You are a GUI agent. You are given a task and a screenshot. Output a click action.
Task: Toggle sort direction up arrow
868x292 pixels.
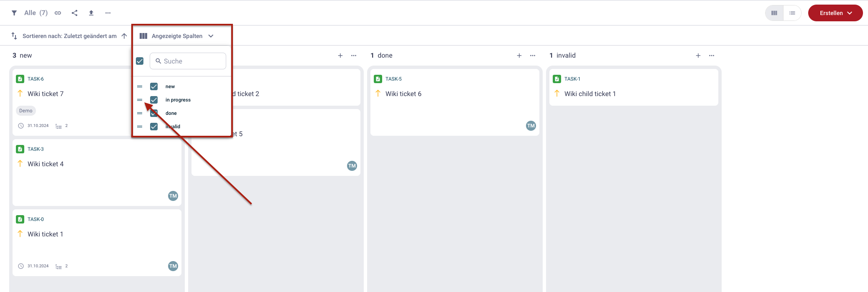pos(124,36)
